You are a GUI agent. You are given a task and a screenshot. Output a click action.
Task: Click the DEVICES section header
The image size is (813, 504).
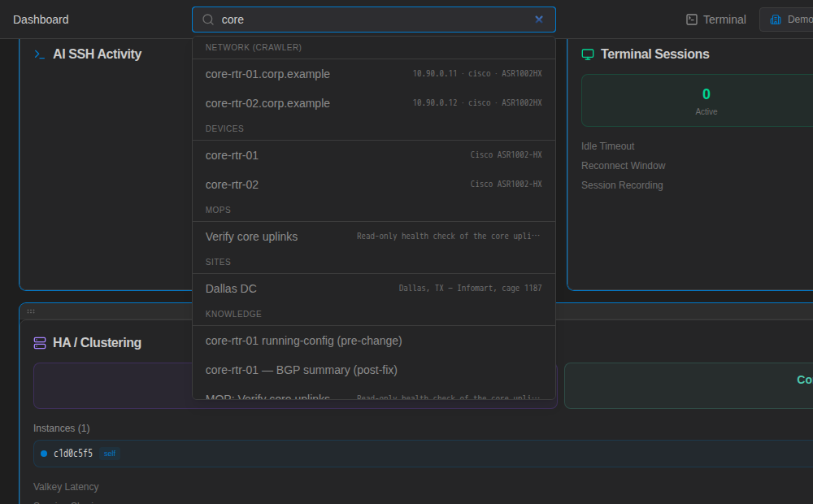[x=224, y=128]
